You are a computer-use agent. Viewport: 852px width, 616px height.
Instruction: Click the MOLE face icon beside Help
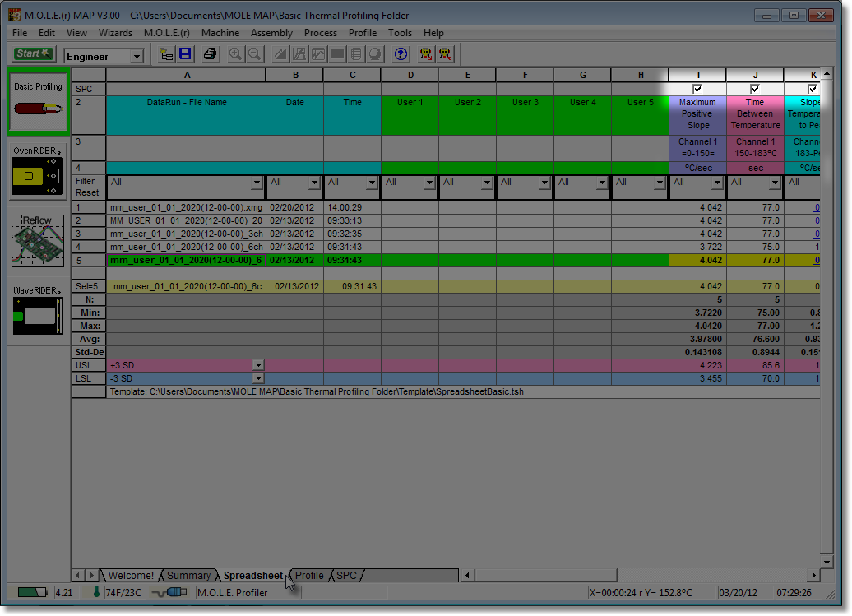pos(426,53)
